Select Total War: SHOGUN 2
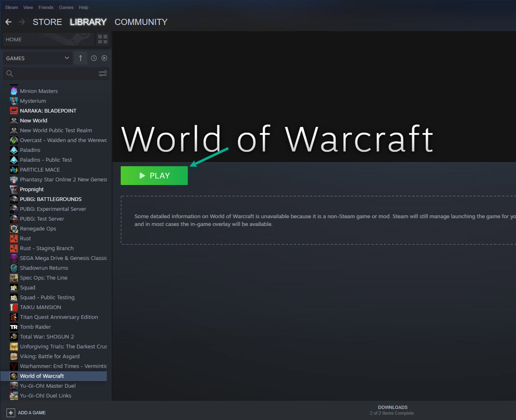516x420 pixels. coord(47,336)
